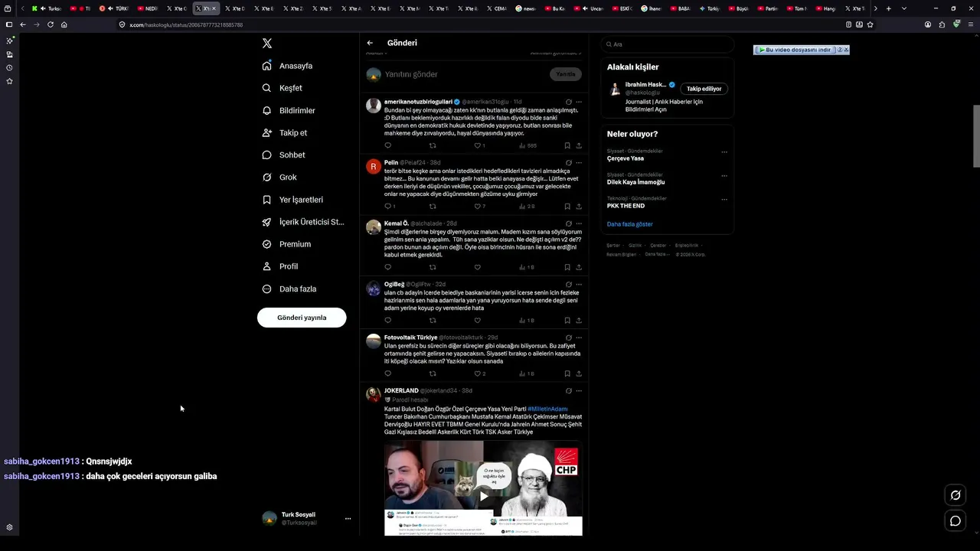Repost Pelin's post
This screenshot has height=551, width=980.
click(x=433, y=207)
